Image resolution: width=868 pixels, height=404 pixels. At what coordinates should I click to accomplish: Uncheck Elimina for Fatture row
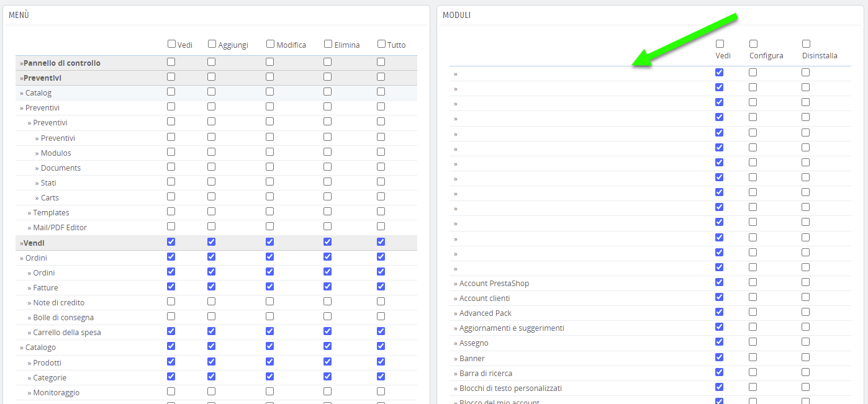[x=328, y=287]
